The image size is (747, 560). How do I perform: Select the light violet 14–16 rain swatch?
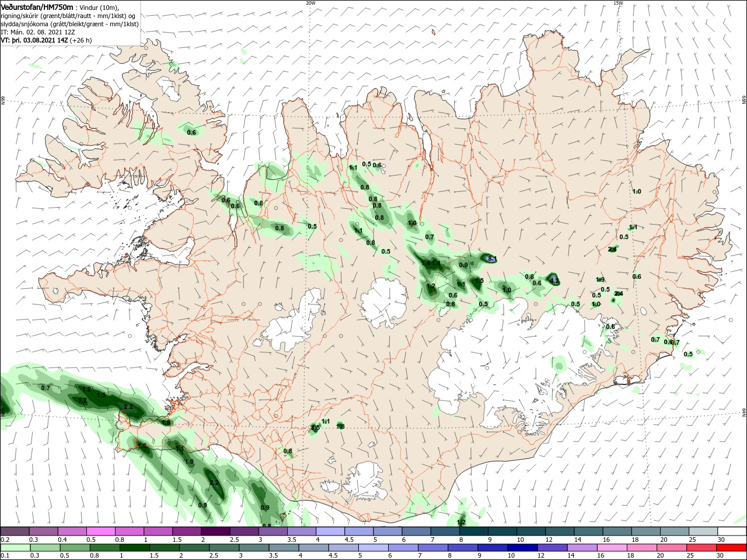coord(581,548)
